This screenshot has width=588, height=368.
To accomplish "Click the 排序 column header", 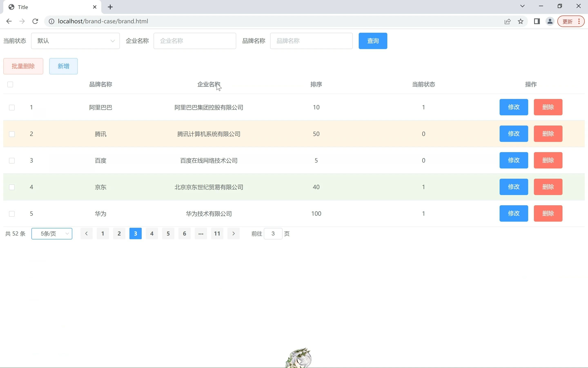I will (316, 84).
